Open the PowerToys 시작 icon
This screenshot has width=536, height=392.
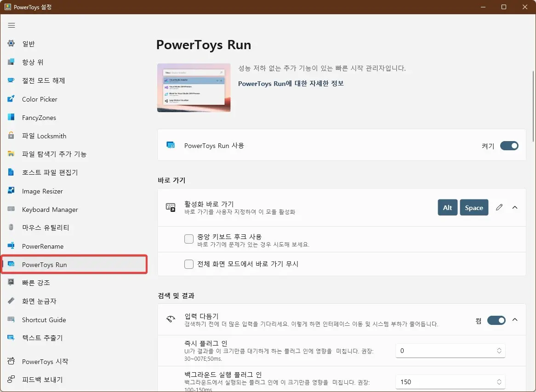pyautogui.click(x=11, y=361)
